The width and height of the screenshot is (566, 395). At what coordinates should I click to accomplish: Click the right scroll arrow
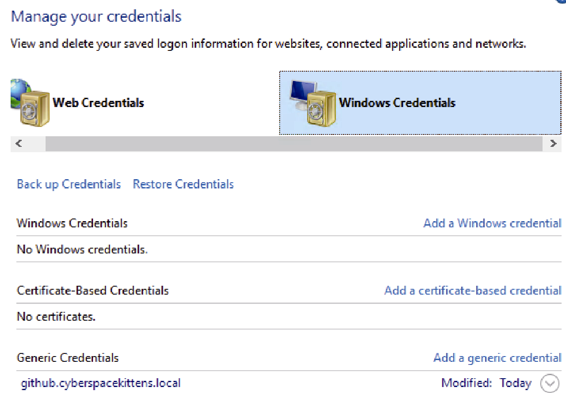tap(553, 144)
